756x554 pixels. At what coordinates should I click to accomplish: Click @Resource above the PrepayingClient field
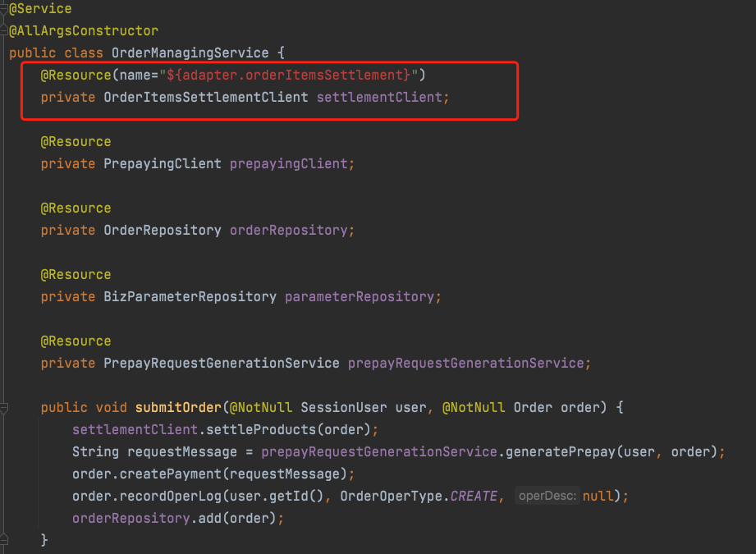pos(76,142)
